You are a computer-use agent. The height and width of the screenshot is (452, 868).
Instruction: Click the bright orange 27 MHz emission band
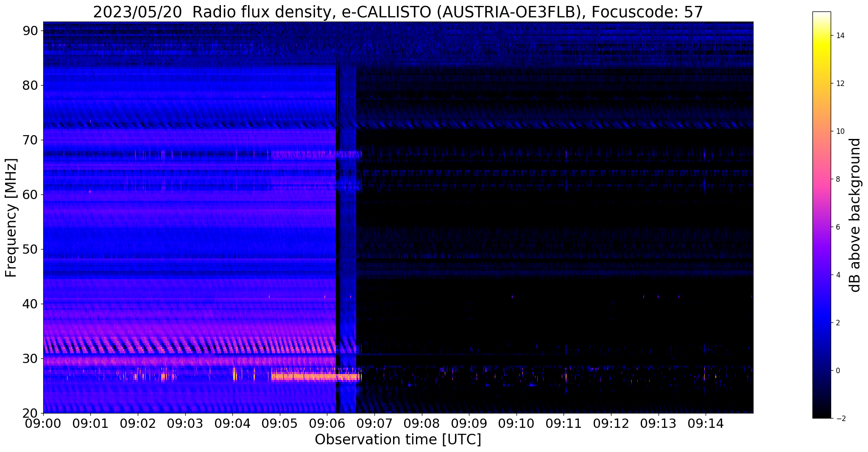(x=316, y=377)
